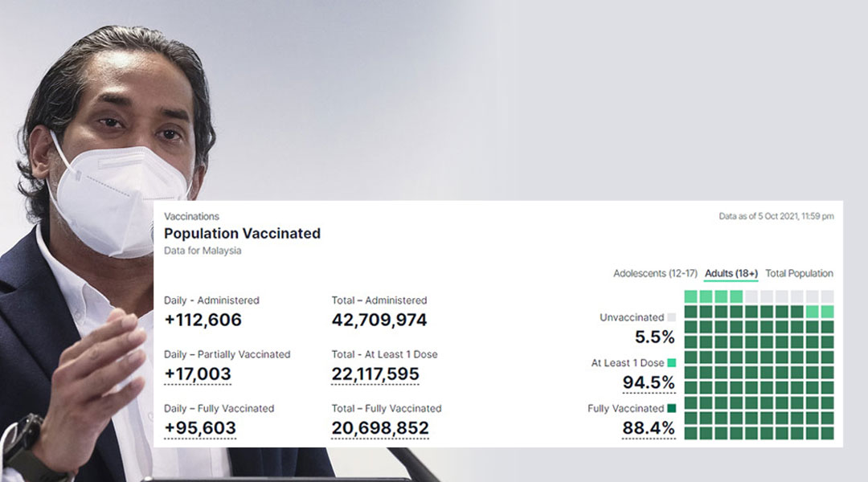Click the +17,003 daily partially vaccinated value

(198, 374)
